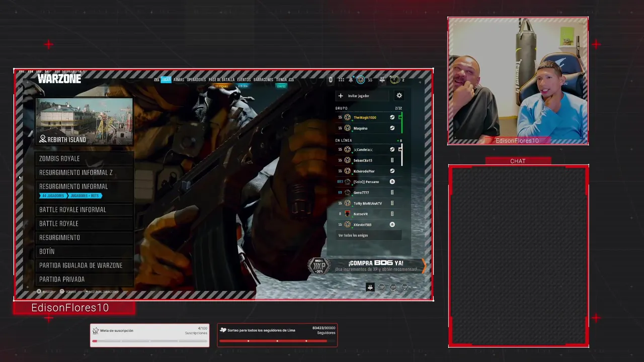Open the PASE DE BATALLA tab
Viewport: 644px width, 362px height.
[221, 79]
